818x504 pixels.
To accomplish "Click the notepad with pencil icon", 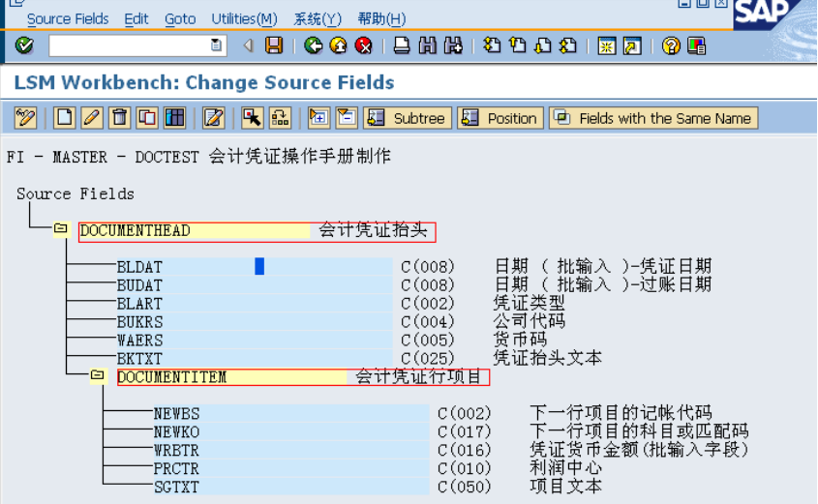I will click(x=213, y=118).
